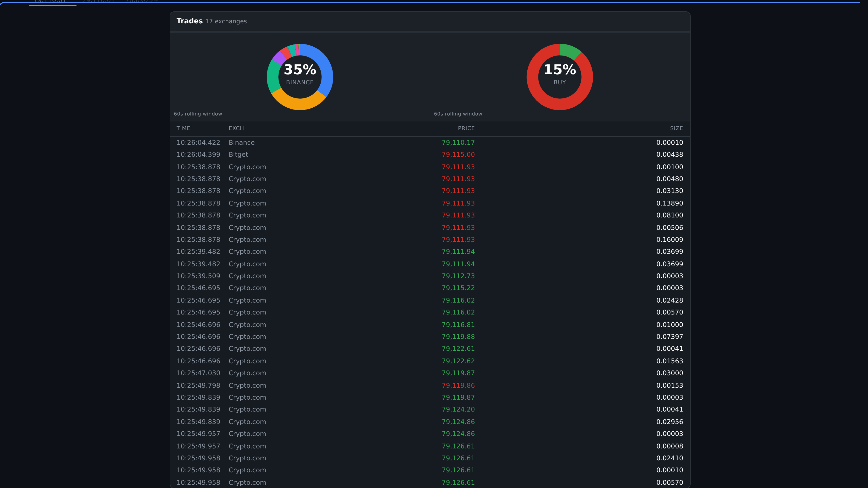
Task: Click the price 79,124.20
Action: click(458, 410)
